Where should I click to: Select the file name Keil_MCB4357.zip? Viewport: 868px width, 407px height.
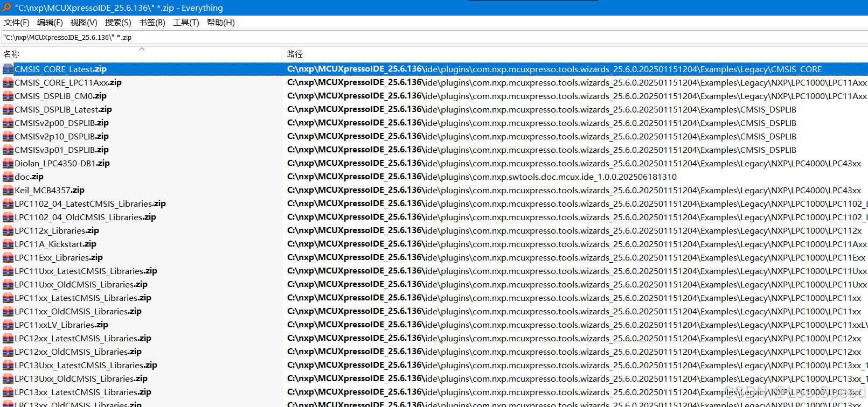click(x=50, y=191)
